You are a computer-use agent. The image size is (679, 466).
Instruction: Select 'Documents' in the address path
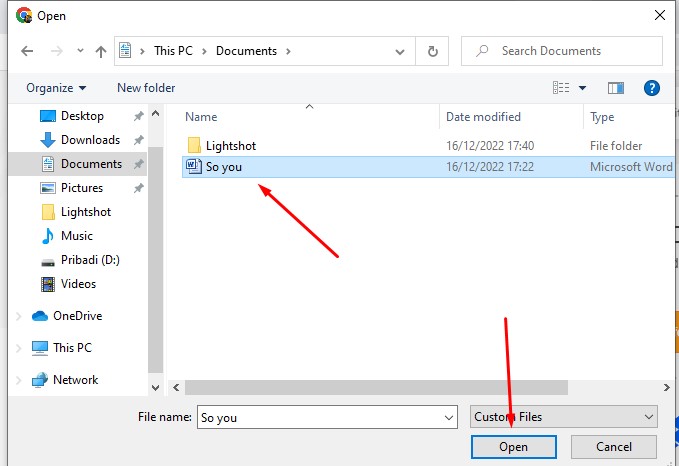(x=246, y=51)
